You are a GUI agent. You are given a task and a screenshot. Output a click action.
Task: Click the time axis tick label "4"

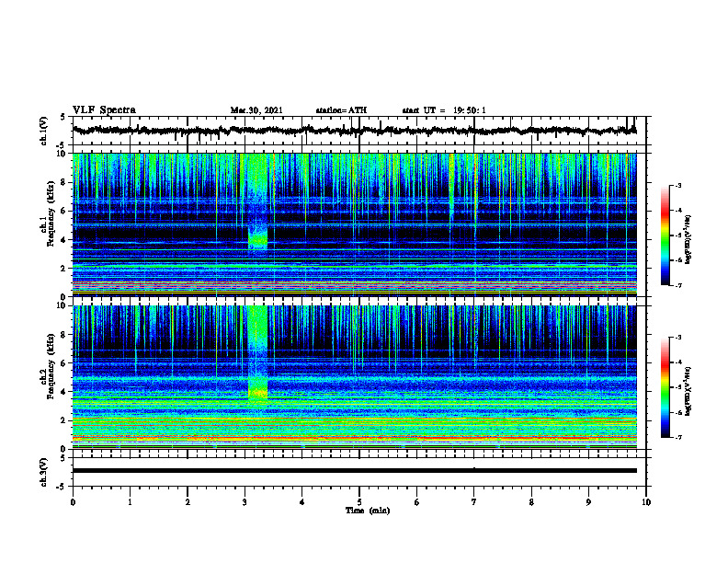point(302,502)
